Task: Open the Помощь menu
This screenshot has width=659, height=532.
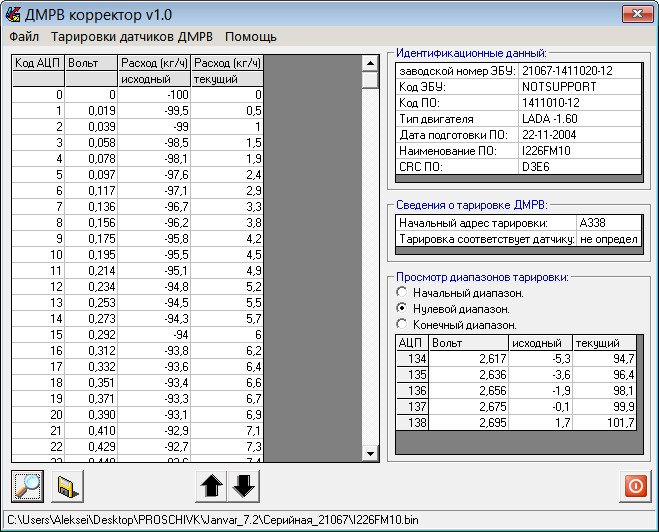Action: click(x=250, y=36)
